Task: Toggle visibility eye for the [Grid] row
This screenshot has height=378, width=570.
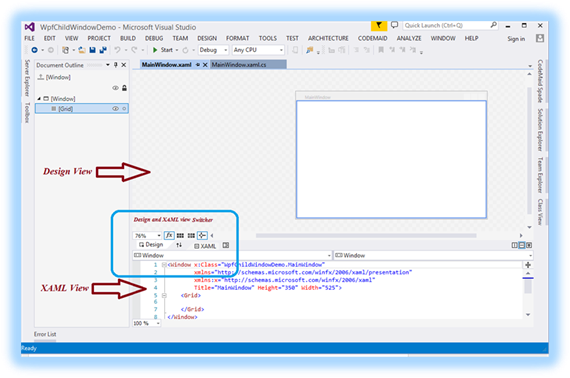Action: coord(115,108)
